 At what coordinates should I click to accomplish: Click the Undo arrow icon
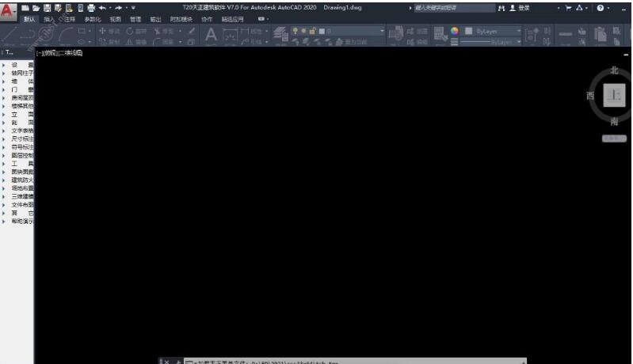(102, 7)
